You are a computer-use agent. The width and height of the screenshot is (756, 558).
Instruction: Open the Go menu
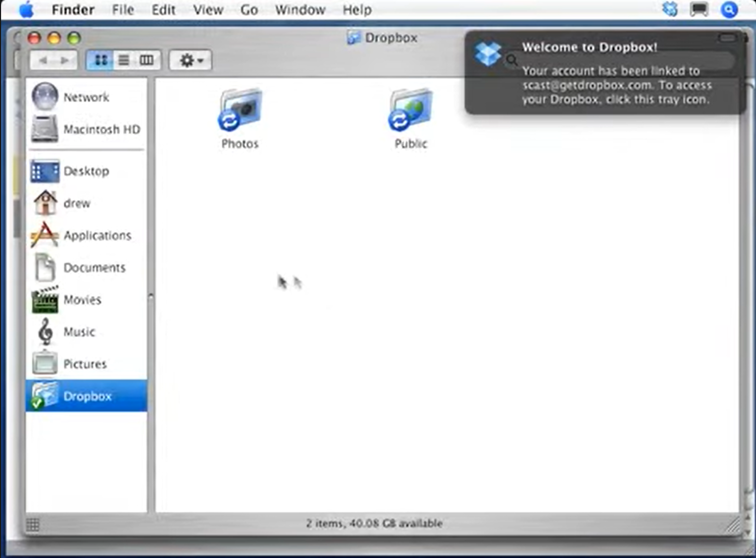pyautogui.click(x=249, y=9)
